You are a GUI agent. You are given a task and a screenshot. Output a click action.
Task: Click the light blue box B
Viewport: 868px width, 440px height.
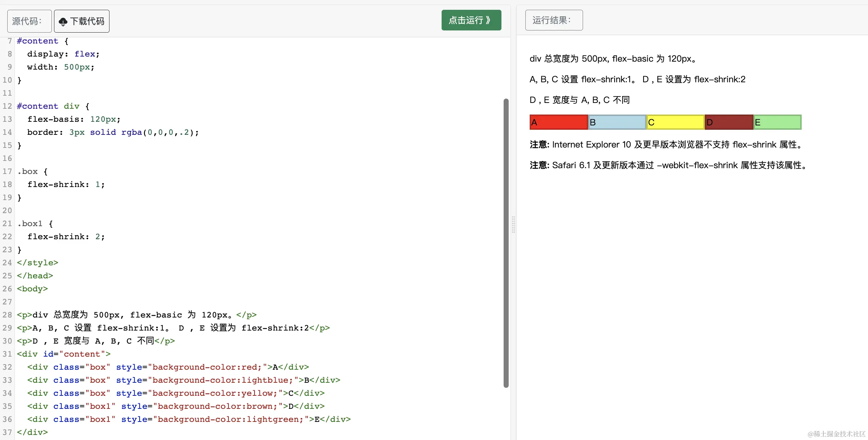click(x=617, y=123)
